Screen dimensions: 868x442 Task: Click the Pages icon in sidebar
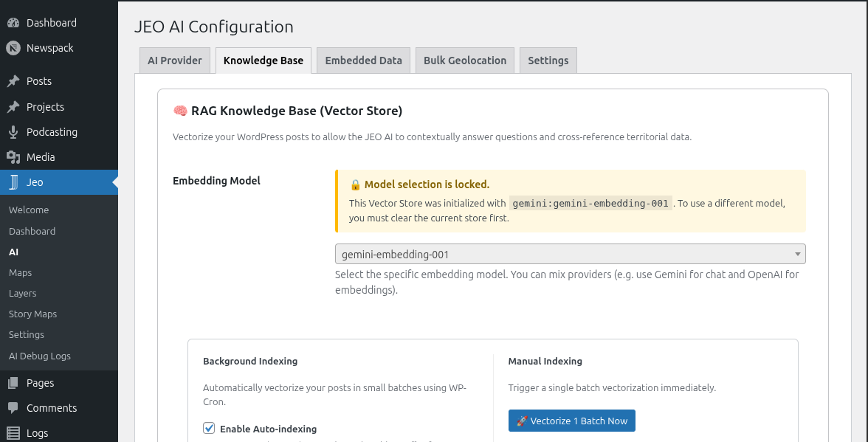point(13,383)
